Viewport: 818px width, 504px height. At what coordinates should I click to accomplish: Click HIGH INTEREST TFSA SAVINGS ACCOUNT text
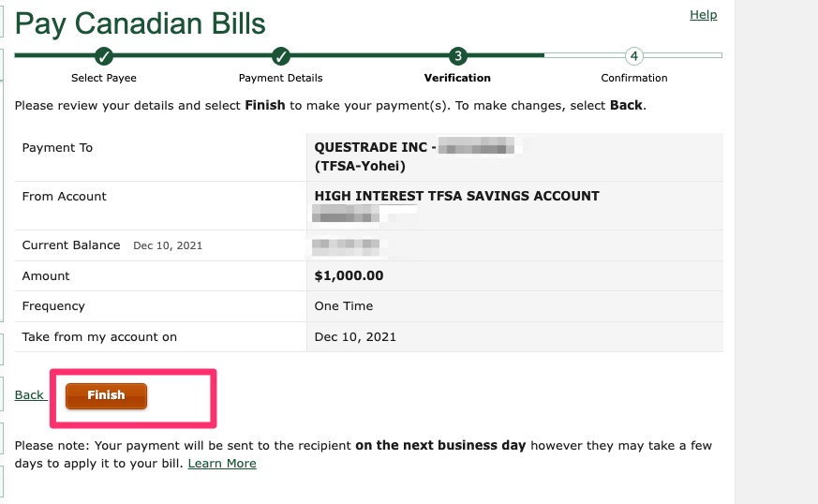click(456, 196)
